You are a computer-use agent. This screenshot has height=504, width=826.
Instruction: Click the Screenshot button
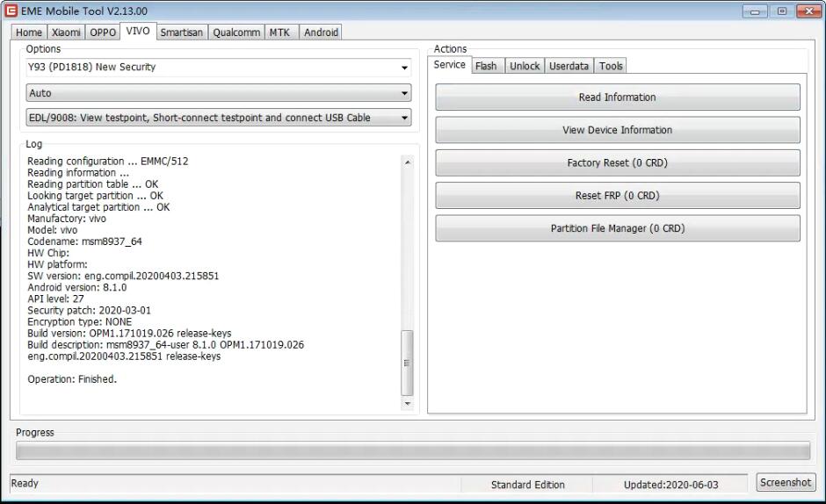tap(786, 482)
